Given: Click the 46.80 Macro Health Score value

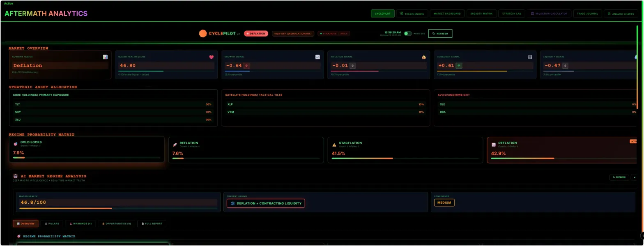Looking at the screenshot, I should 128,65.
